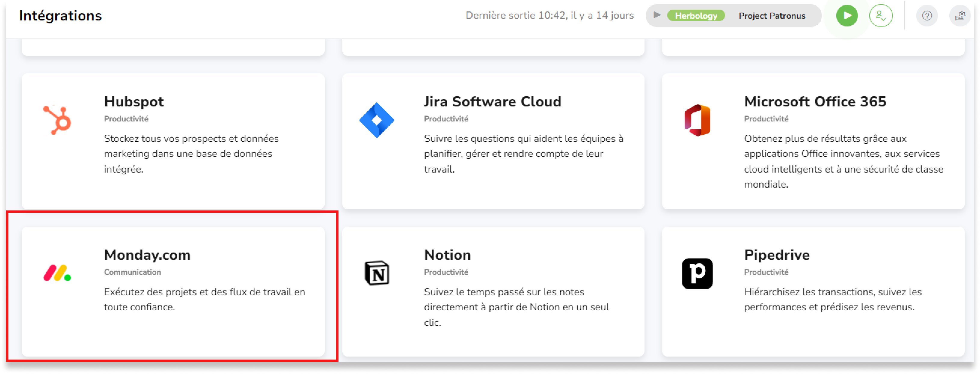This screenshot has width=980, height=374.
Task: Open the Hubspot integration title
Action: 134,102
